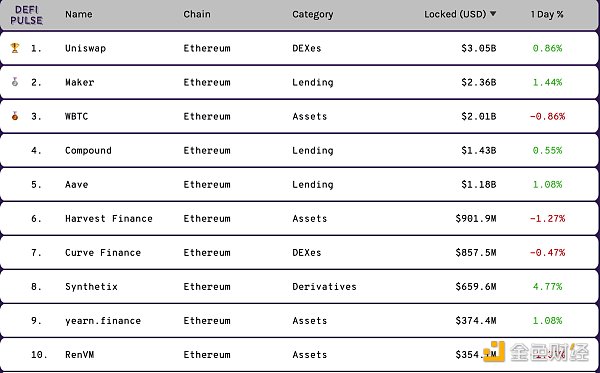
Task: Click the gold trophy icon beside Uniswap
Action: click(x=15, y=48)
